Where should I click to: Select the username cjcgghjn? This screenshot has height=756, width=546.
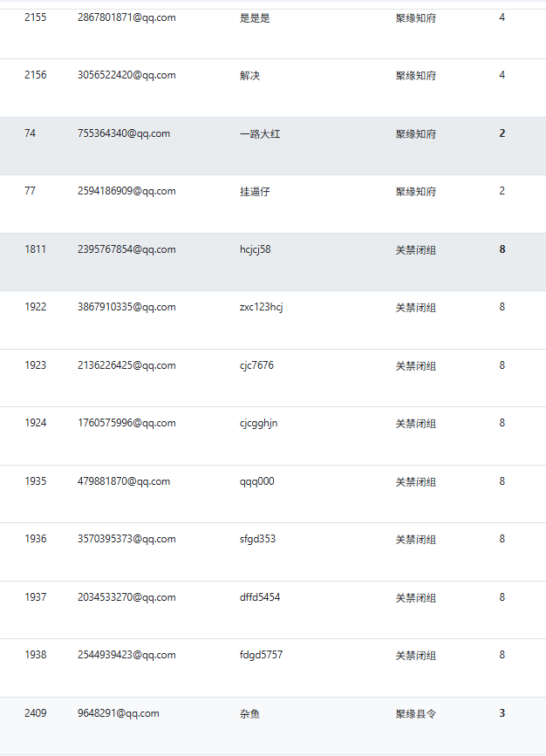coord(259,423)
